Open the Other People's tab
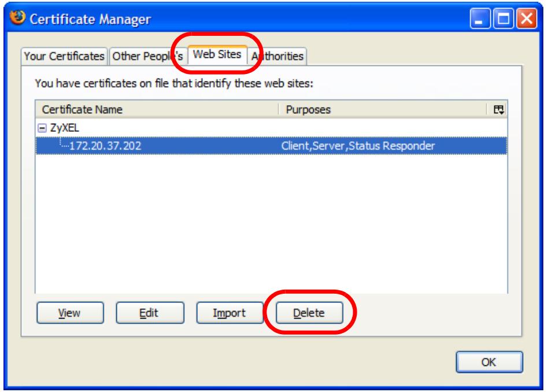 (147, 56)
